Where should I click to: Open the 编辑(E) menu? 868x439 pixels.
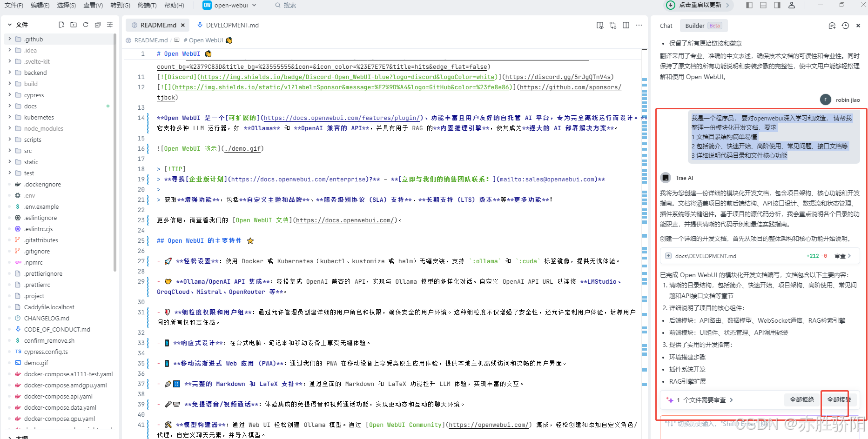[x=40, y=5]
